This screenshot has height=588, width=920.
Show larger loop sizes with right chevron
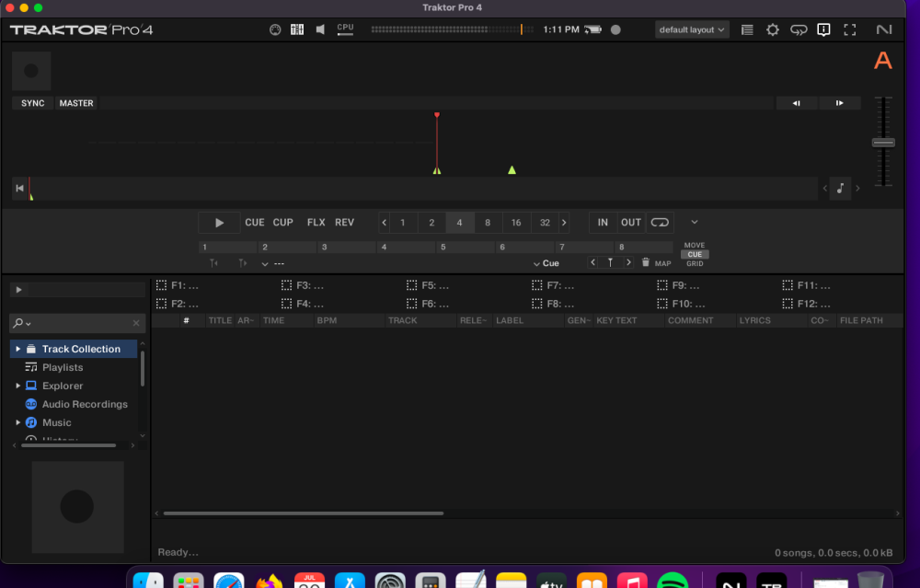(x=564, y=223)
